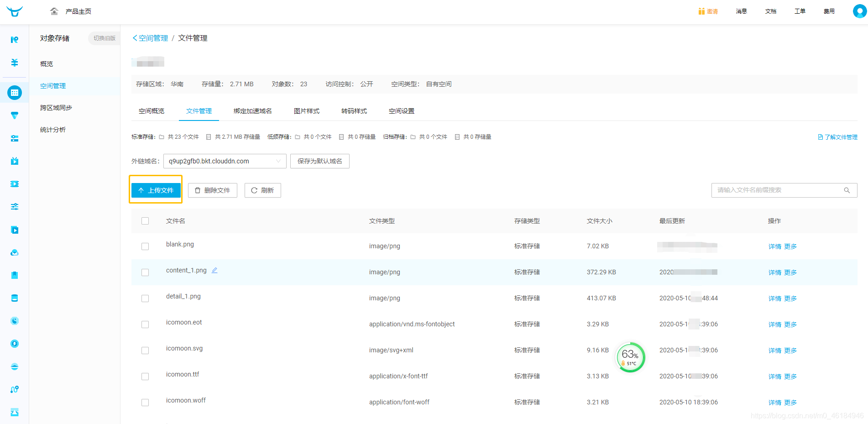Check the icomoon.ttf row checkbox
868x424 pixels.
[145, 377]
